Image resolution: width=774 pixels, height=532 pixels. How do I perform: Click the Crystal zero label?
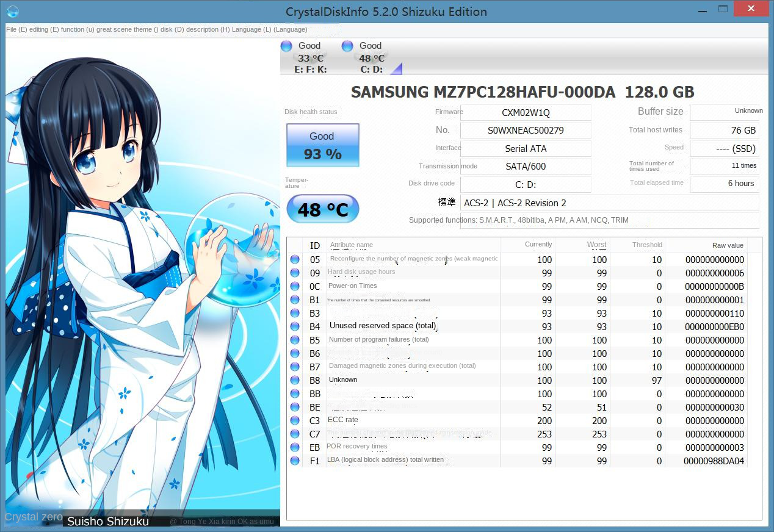[x=34, y=517]
